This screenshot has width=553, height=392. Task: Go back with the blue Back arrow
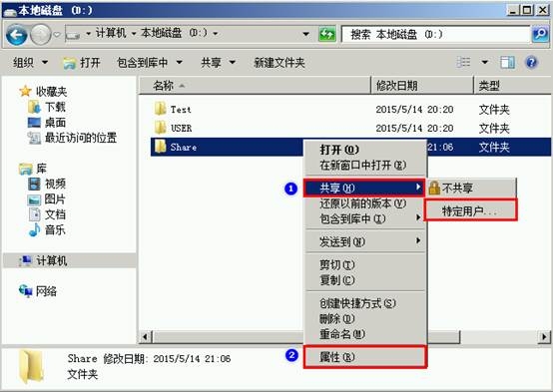pyautogui.click(x=17, y=34)
